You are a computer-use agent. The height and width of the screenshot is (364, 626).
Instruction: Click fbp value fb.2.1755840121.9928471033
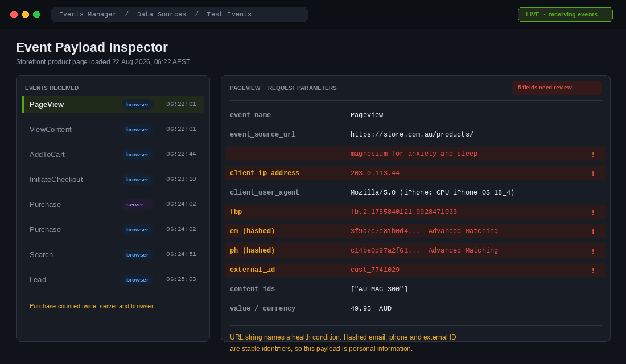[403, 212]
